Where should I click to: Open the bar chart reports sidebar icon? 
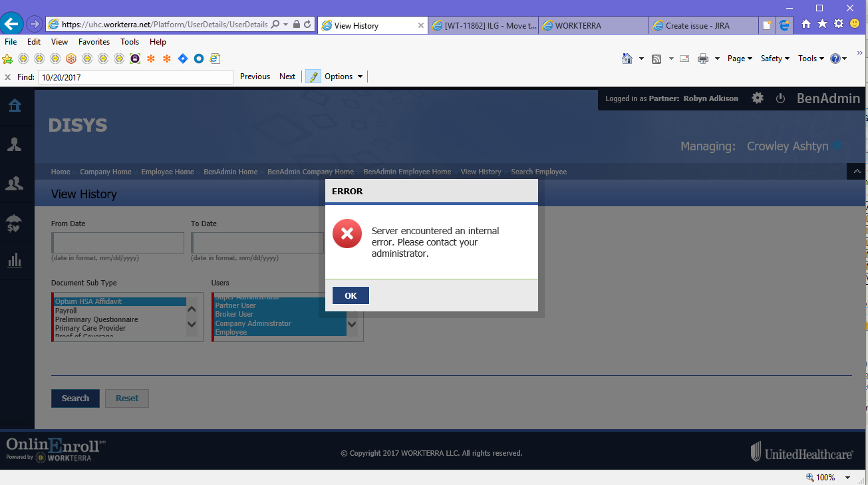(14, 260)
